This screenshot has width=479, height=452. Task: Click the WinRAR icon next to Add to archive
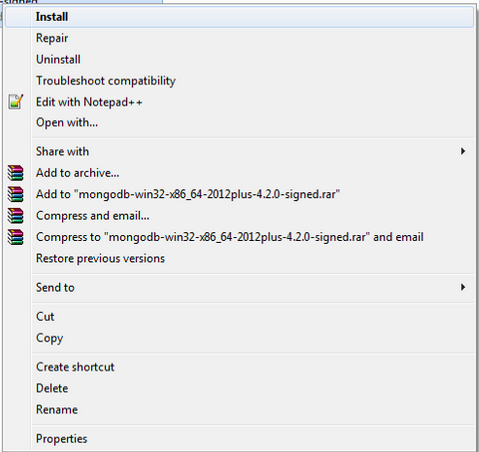point(16,173)
